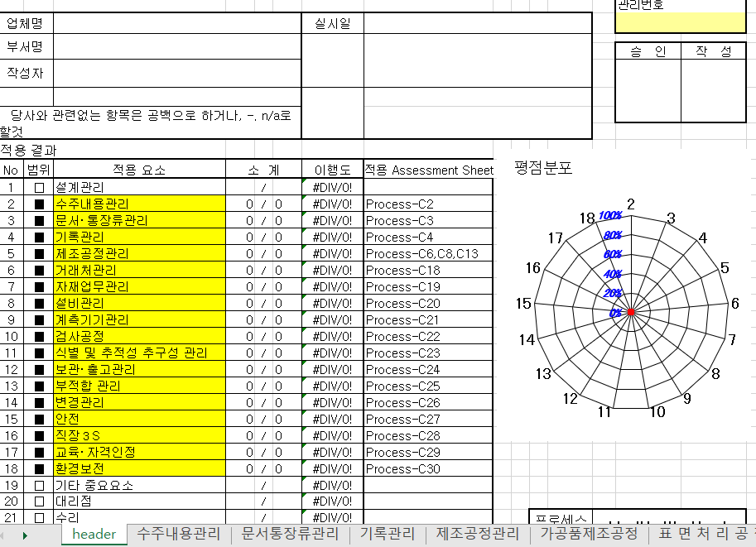Select the 평점분포 chart title
Screen dimensions: 756x547
point(543,168)
